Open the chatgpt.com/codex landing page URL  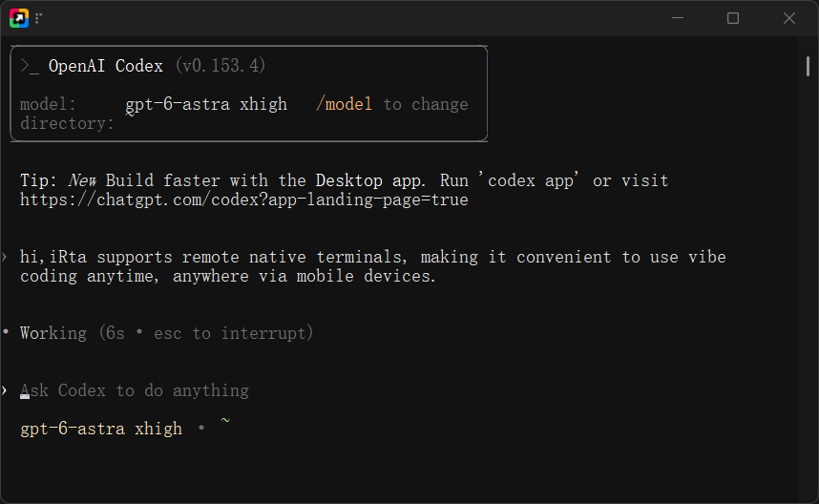pyautogui.click(x=244, y=200)
